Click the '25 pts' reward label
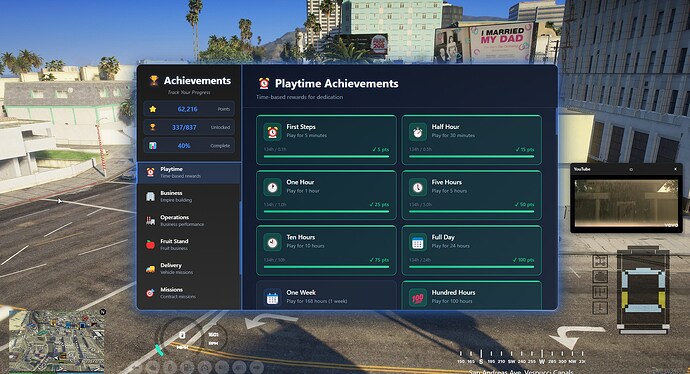This screenshot has width=690, height=374. tap(379, 205)
